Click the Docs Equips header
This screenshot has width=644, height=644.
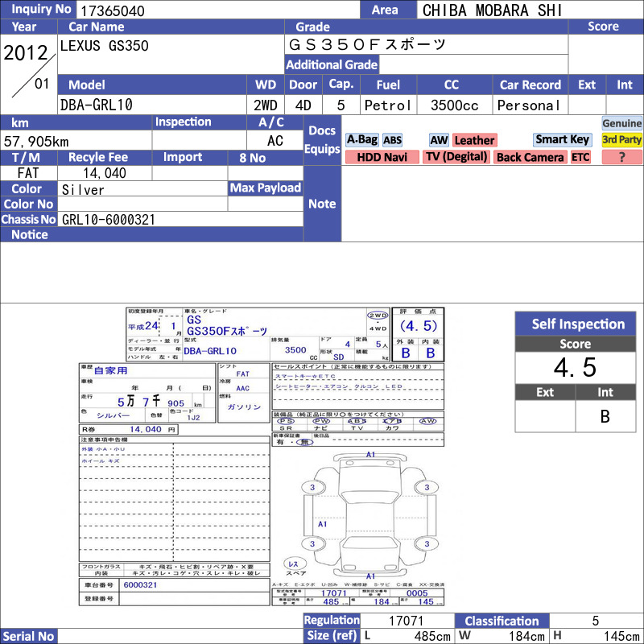pyautogui.click(x=322, y=139)
